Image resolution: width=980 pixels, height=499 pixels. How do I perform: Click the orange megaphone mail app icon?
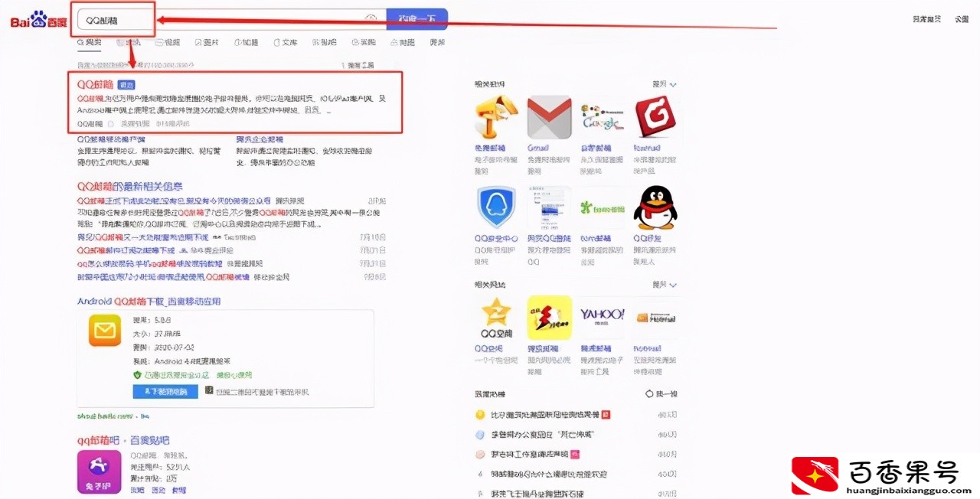pos(497,117)
